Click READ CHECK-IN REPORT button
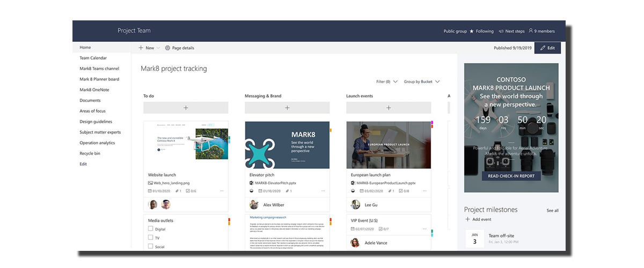Screen dimensions: 644x268 pyautogui.click(x=511, y=176)
